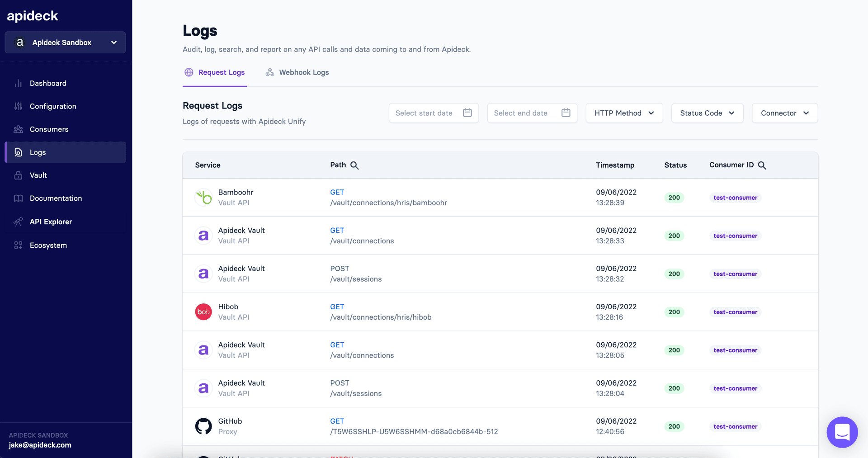Click the Configuration sliders icon
Viewport: 868px width, 458px height.
[x=18, y=106]
